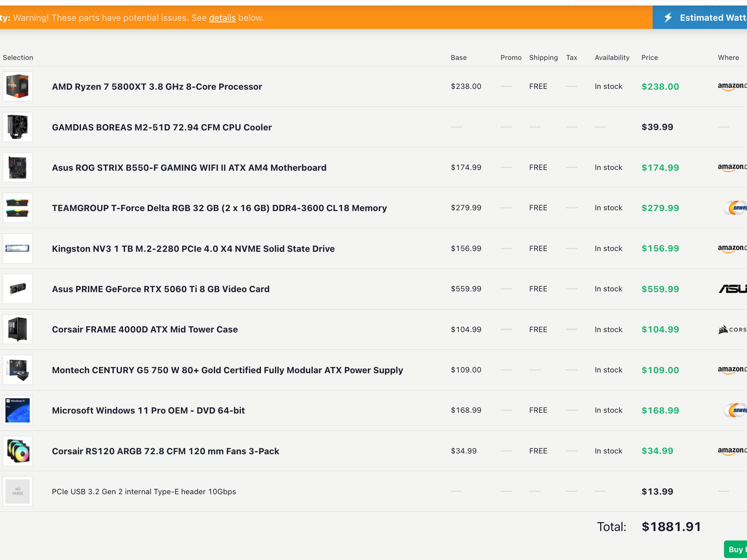Viewport: 747px width, 560px height.
Task: Open Microsoft Windows 11 Pro OEM link
Action: pos(148,411)
